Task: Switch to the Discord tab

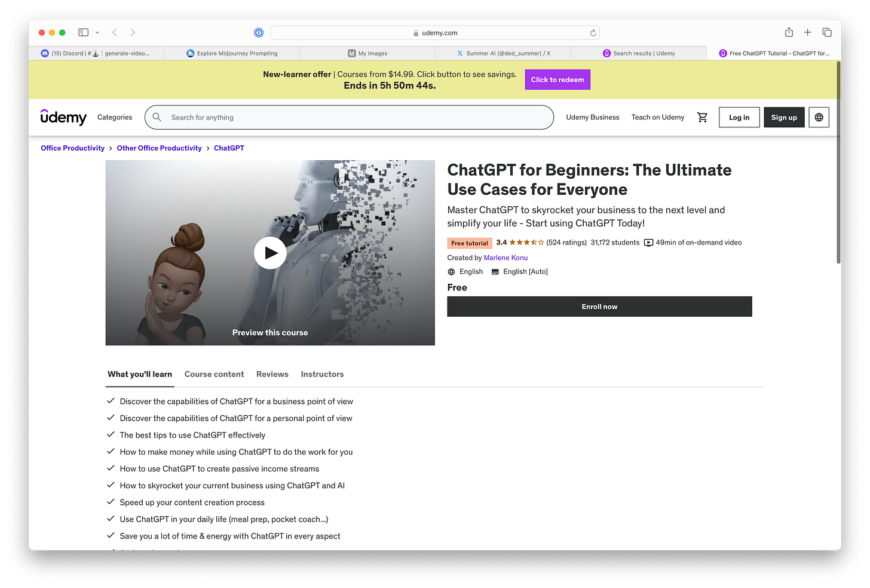Action: pos(96,53)
